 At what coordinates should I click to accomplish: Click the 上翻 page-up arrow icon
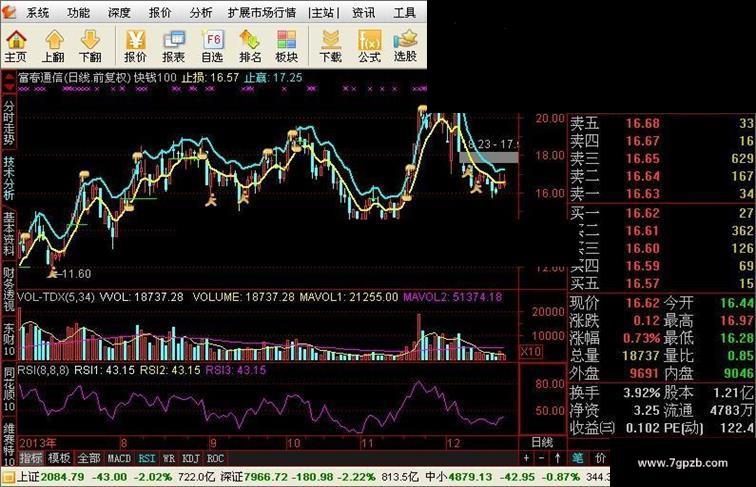point(54,46)
